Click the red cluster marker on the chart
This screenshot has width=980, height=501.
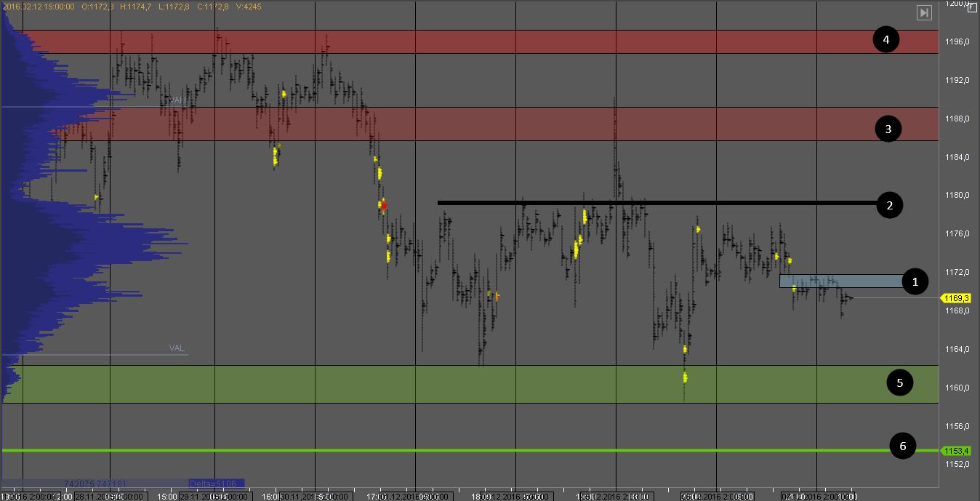tap(384, 204)
